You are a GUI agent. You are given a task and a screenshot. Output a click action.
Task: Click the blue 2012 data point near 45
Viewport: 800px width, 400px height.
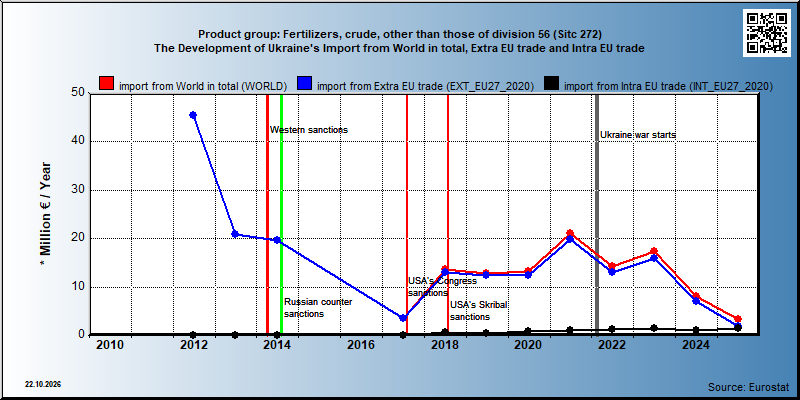pyautogui.click(x=193, y=115)
